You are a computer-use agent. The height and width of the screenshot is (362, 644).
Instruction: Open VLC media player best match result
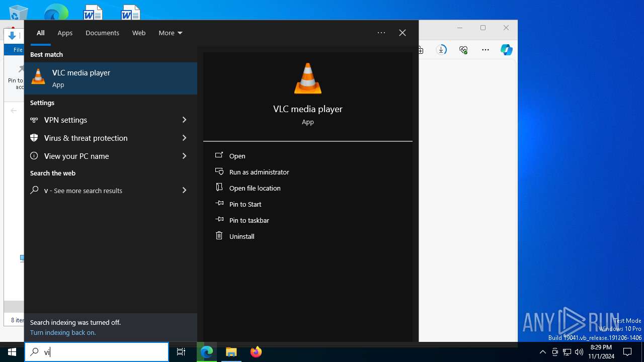[111, 78]
